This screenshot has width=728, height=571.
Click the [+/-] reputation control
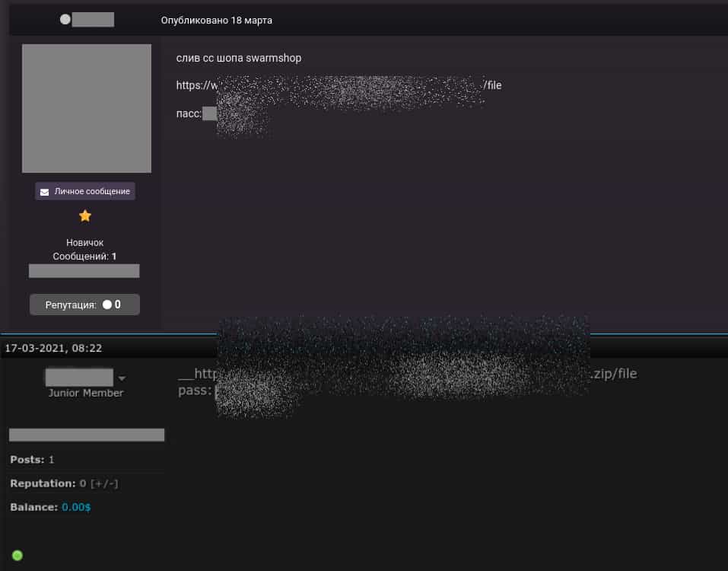coord(104,483)
